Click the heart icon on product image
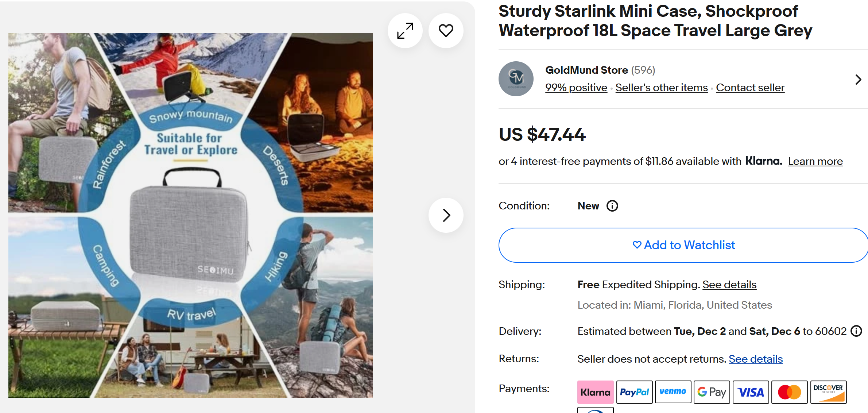The height and width of the screenshot is (413, 868). tap(446, 31)
